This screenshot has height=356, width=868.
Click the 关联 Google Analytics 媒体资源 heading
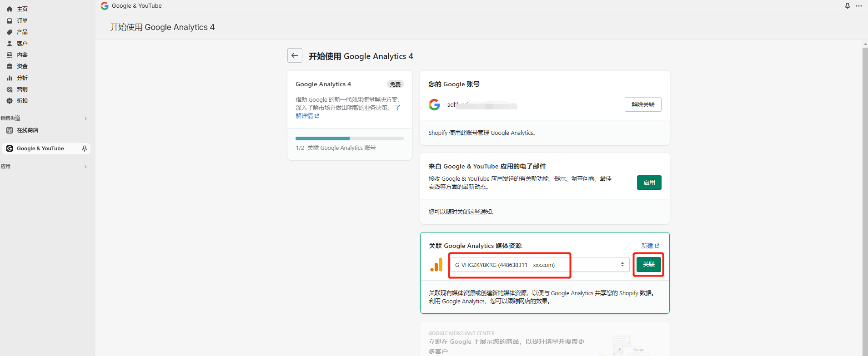click(x=475, y=246)
